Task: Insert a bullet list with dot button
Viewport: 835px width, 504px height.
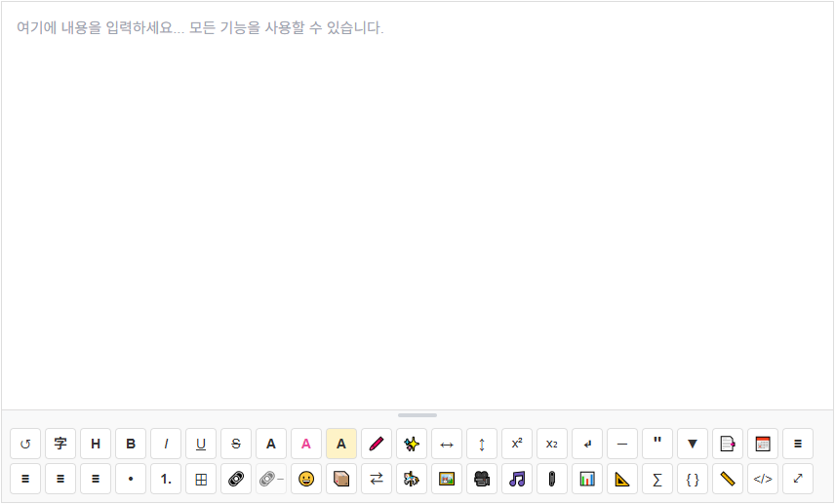Action: (131, 479)
